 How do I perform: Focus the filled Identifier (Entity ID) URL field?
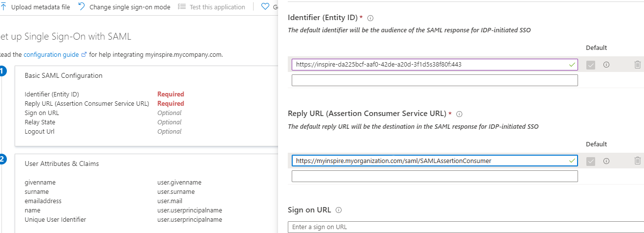[430, 65]
